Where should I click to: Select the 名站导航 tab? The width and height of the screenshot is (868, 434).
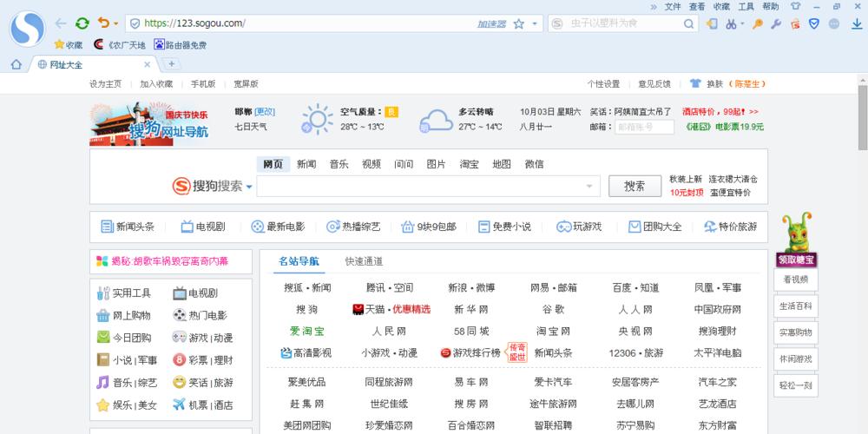[299, 261]
